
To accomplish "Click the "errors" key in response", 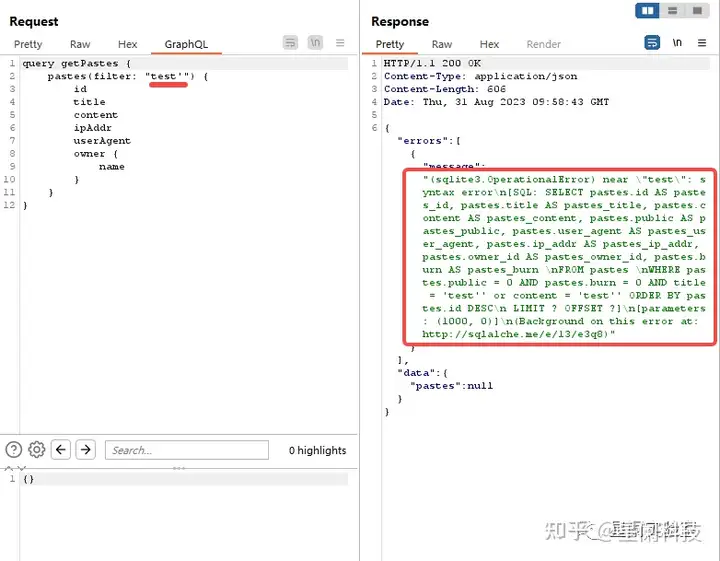I will pyautogui.click(x=422, y=140).
